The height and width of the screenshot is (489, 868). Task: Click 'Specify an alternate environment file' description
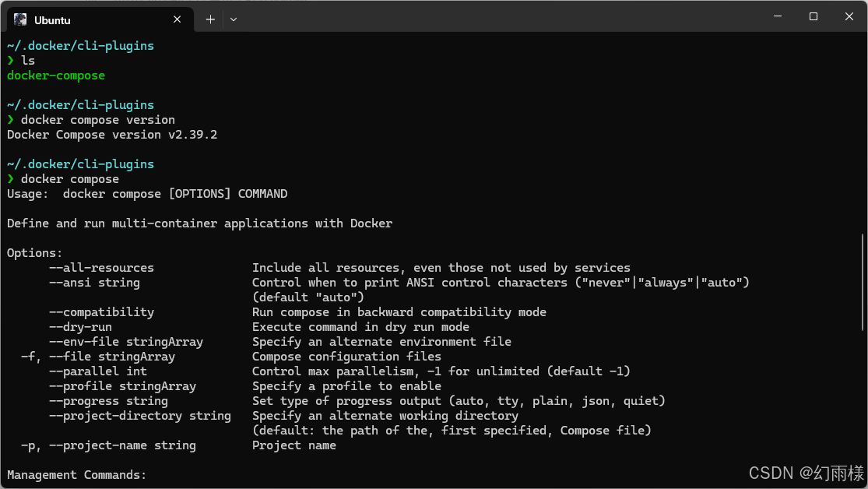382,342
